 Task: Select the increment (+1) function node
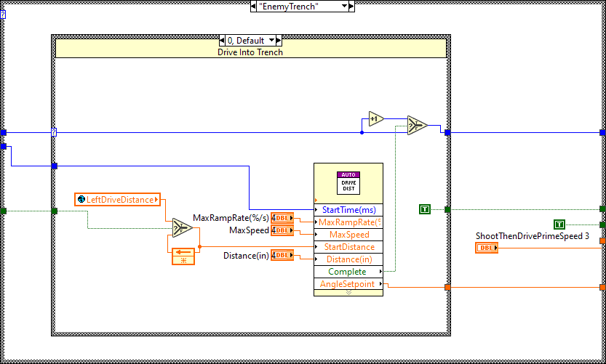click(x=375, y=119)
